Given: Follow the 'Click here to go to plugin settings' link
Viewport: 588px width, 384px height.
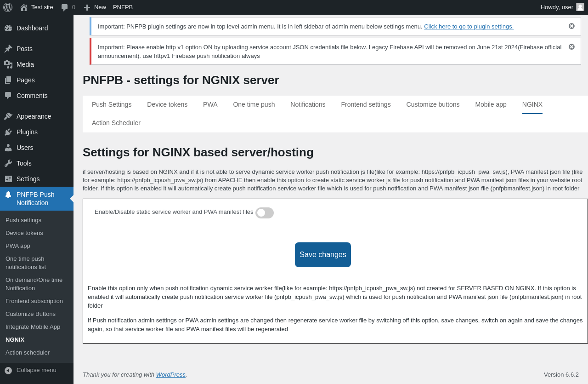Looking at the screenshot, I should pos(469,27).
